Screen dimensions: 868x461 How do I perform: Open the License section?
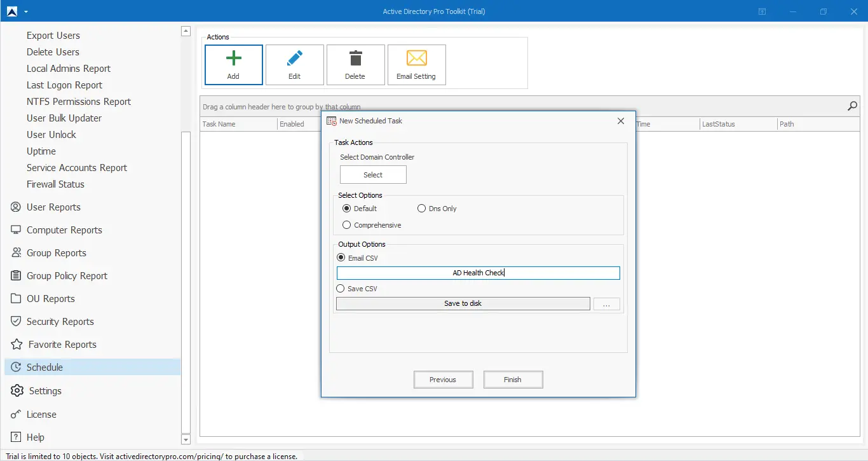(41, 415)
